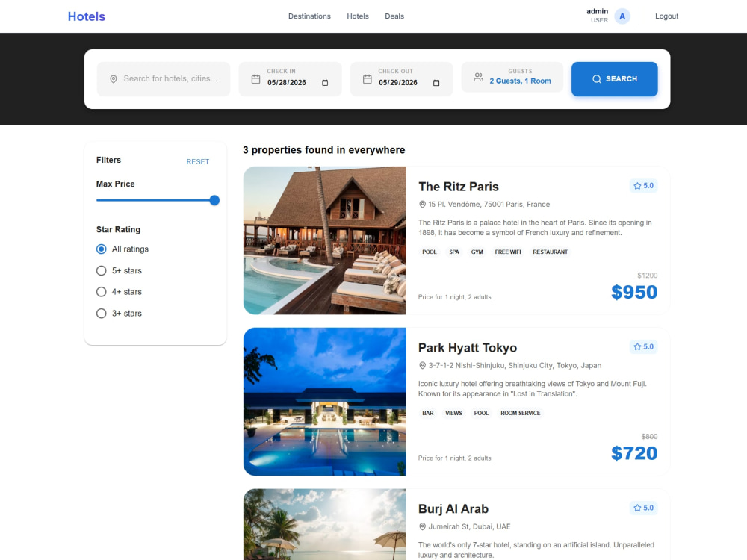Viewport: 747px width, 560px height.
Task: Click the VIEWS amenity tag
Action: (x=453, y=414)
